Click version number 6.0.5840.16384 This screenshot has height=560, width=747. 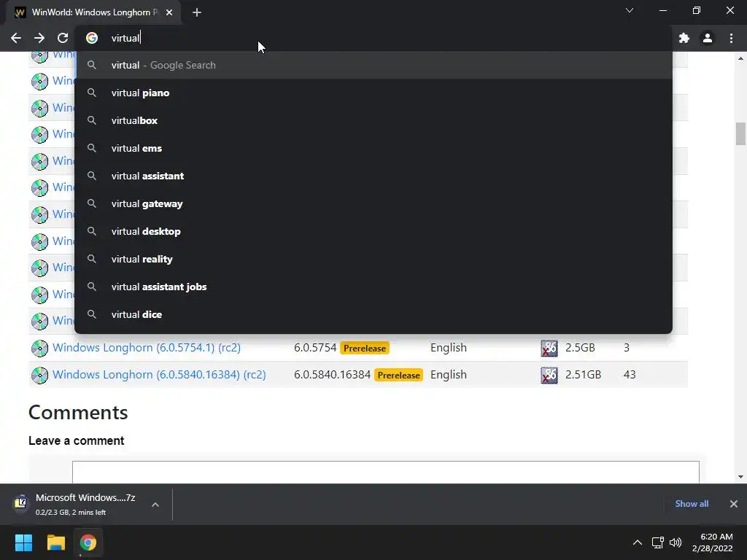point(332,375)
